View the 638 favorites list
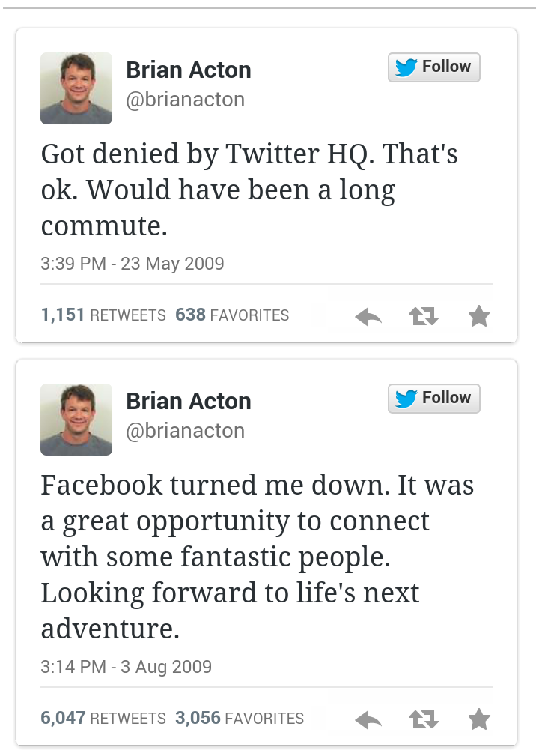The width and height of the screenshot is (539, 756). coord(232,315)
